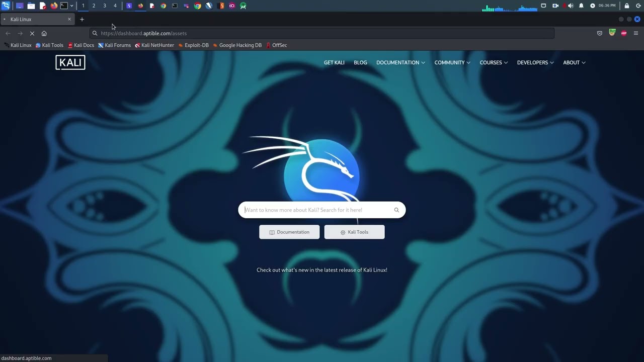This screenshot has width=644, height=362.
Task: Click the 06:36 PM clock
Action: pyautogui.click(x=607, y=6)
